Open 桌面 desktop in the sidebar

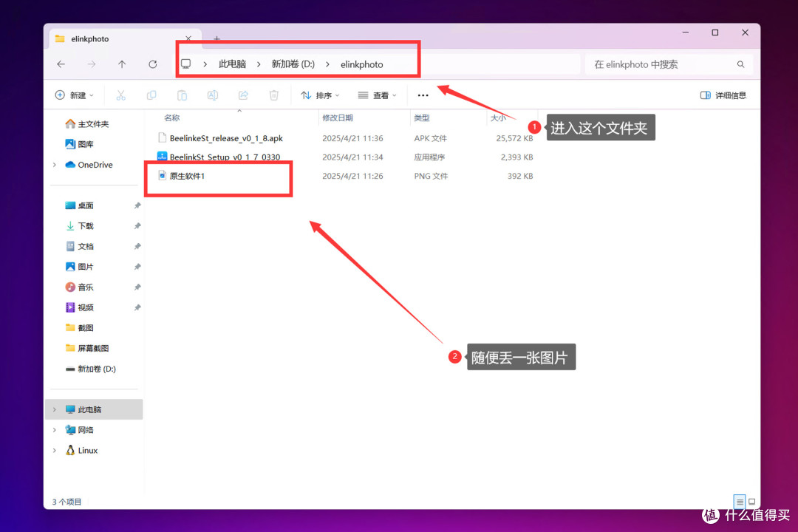(x=86, y=205)
